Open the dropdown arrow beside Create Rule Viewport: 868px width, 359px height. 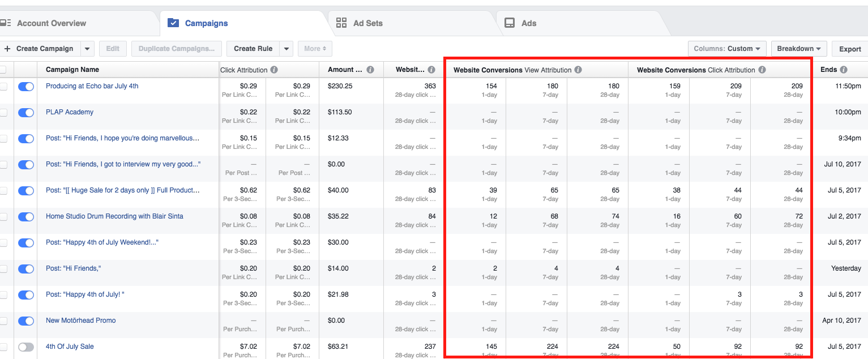(287, 49)
